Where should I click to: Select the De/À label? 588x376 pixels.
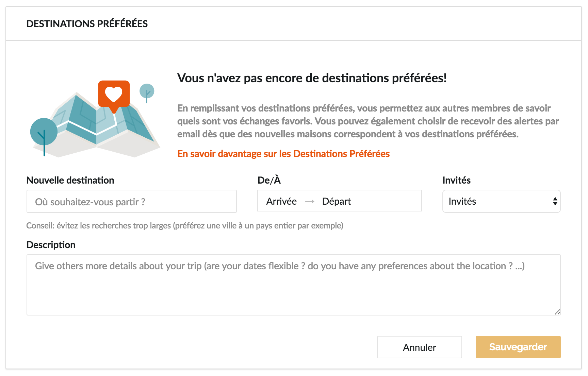click(269, 180)
